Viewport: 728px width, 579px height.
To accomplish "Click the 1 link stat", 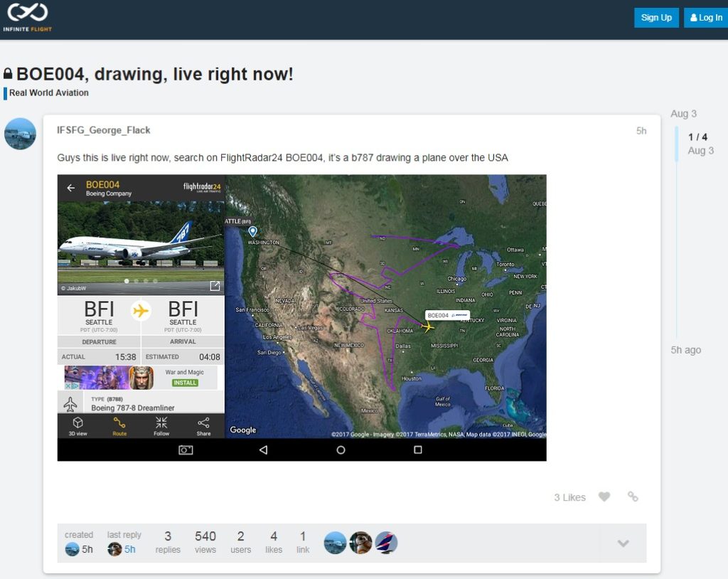I will pos(303,542).
